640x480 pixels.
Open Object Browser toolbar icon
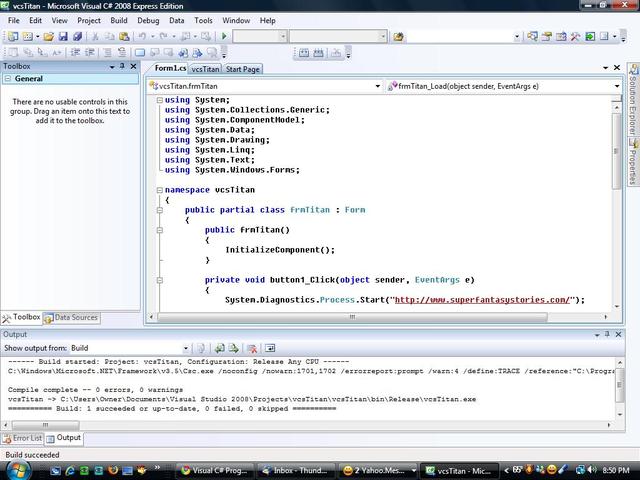coord(561,36)
